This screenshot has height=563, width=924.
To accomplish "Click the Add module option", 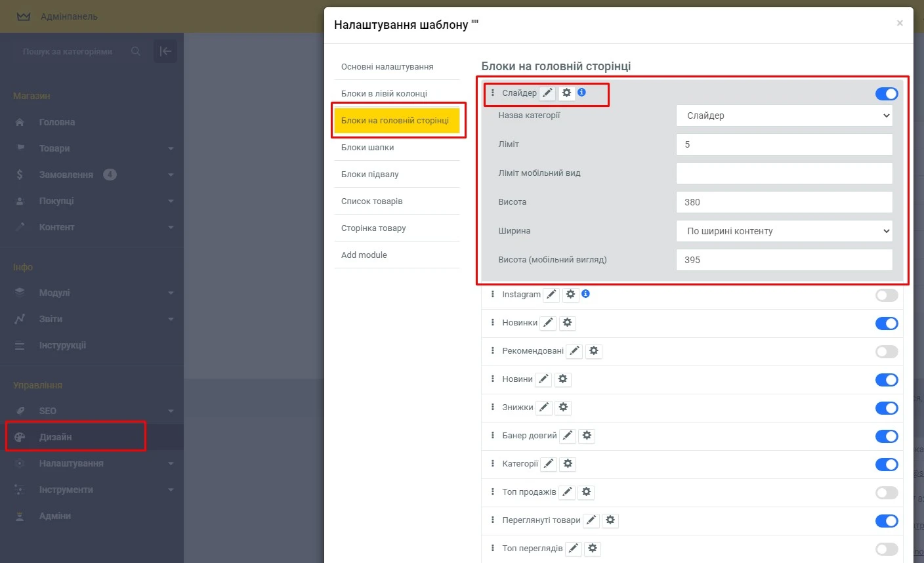I will coord(364,255).
